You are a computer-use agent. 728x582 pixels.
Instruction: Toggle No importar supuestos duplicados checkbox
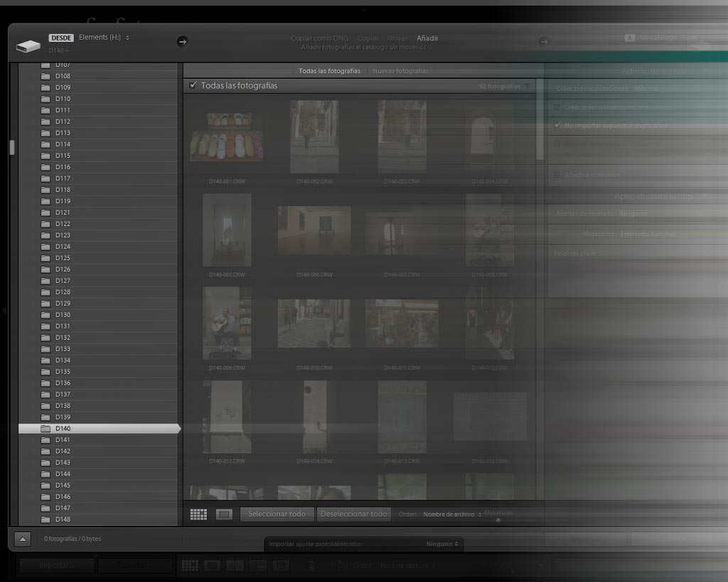557,125
